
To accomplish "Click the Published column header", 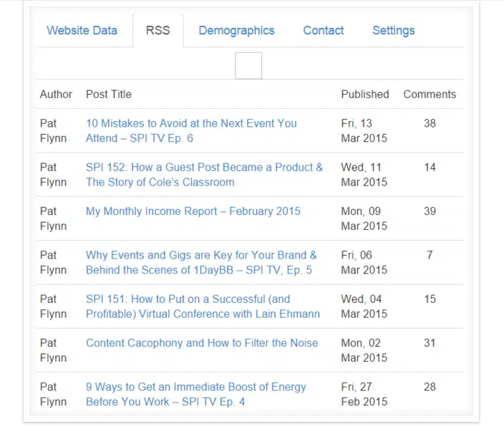I will pyautogui.click(x=364, y=95).
